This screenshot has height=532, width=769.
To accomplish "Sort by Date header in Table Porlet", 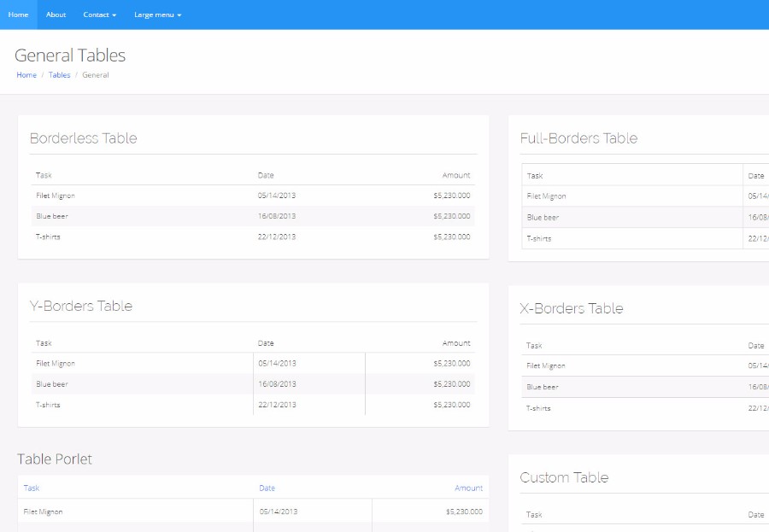I will (267, 488).
